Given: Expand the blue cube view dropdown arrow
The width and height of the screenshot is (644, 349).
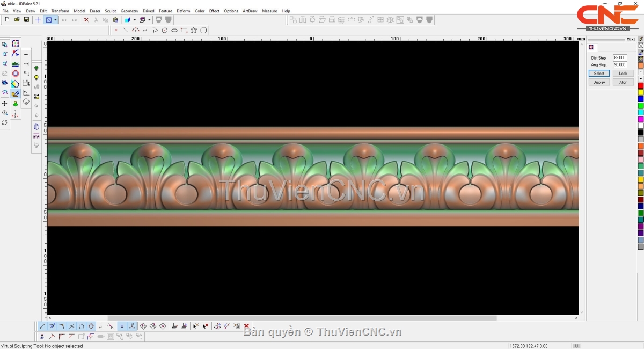Looking at the screenshot, I should coord(134,20).
